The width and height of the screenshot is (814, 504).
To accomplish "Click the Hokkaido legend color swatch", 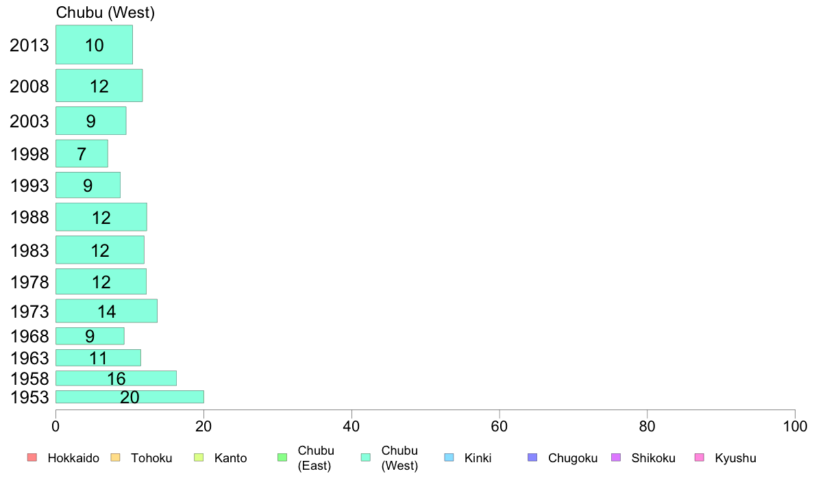I will [x=32, y=457].
